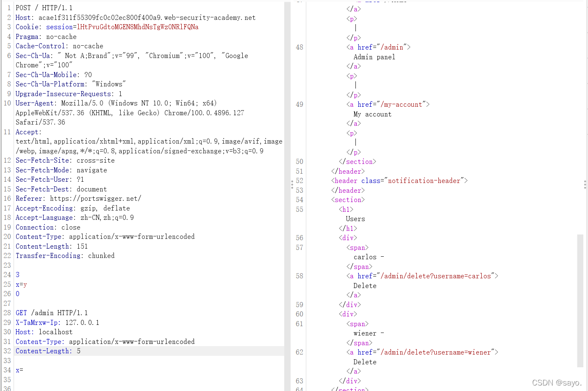Image resolution: width=588 pixels, height=391 pixels.
Task: Click the '/admin/delete?username=wiener' href line
Action: (422, 352)
